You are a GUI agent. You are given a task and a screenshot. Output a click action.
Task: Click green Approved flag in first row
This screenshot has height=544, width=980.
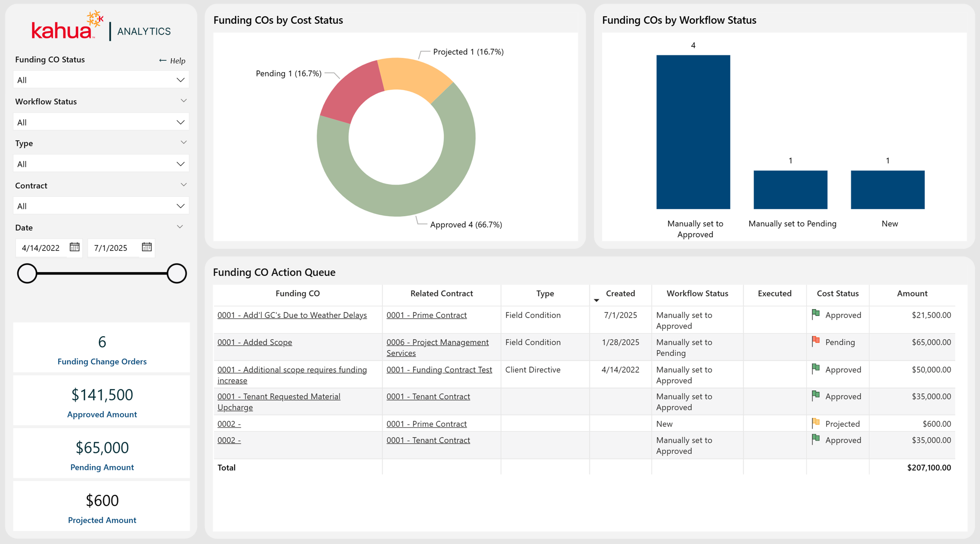tap(816, 314)
